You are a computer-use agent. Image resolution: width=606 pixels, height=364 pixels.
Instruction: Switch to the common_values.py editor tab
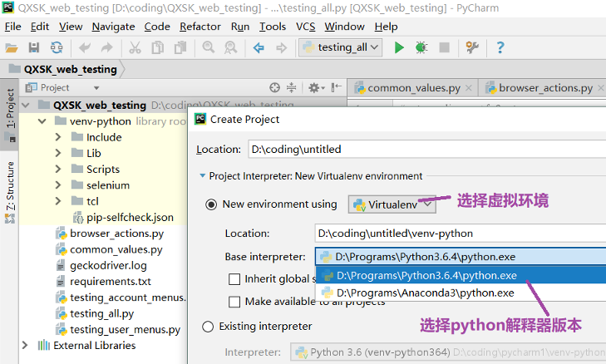pos(413,88)
